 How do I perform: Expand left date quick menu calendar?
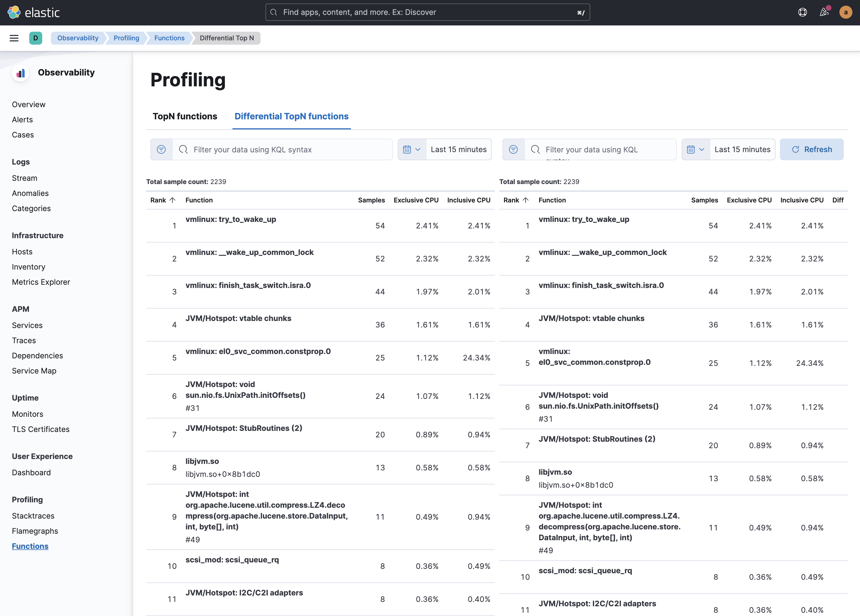tap(412, 149)
